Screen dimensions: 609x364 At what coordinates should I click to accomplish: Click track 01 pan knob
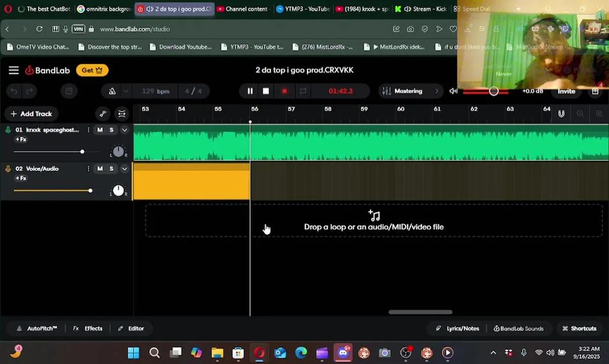click(118, 151)
